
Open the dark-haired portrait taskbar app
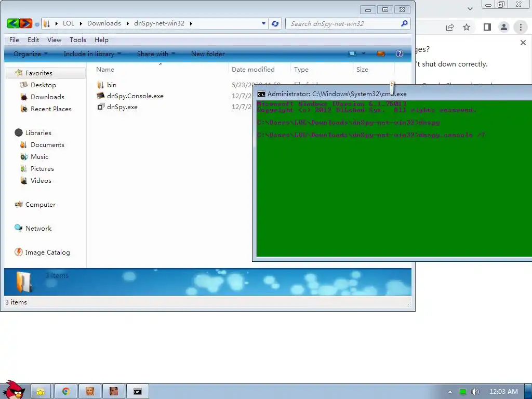[114, 392]
